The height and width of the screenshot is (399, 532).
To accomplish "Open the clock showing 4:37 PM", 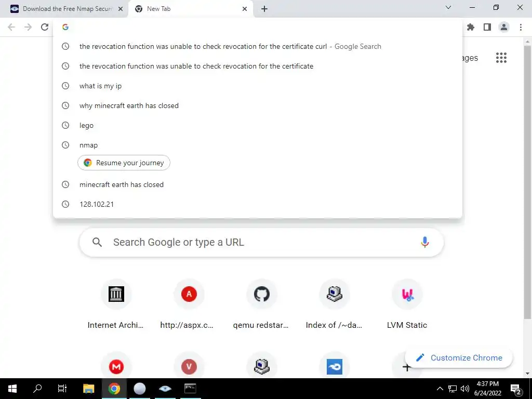I will [487, 389].
